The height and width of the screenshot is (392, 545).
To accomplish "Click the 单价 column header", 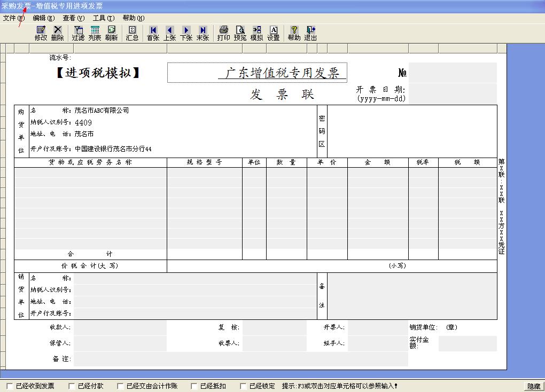I will pos(327,162).
